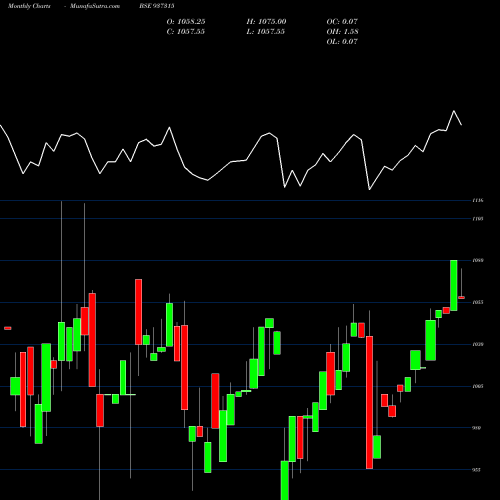This screenshot has width=500, height=500.
Task: Click the "Monthly Charts" title text
Action: (29, 6)
